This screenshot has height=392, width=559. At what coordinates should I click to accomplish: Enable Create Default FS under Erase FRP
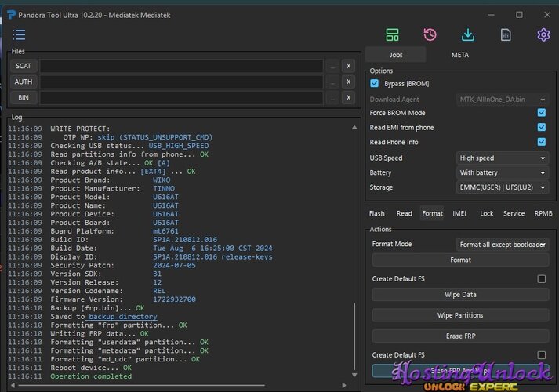coord(542,355)
